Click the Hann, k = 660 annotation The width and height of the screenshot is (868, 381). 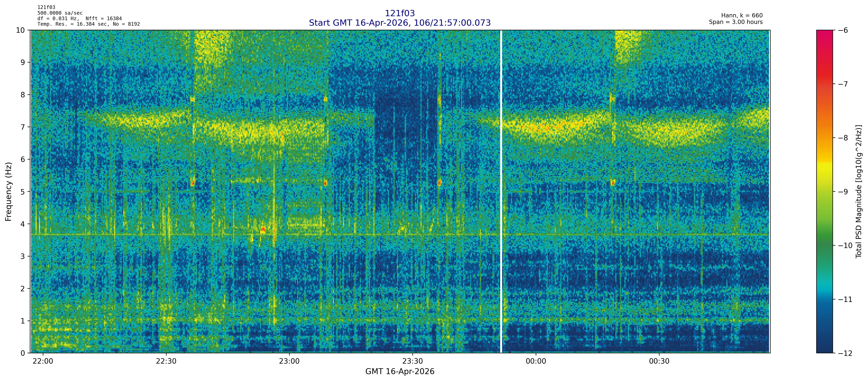click(x=742, y=16)
